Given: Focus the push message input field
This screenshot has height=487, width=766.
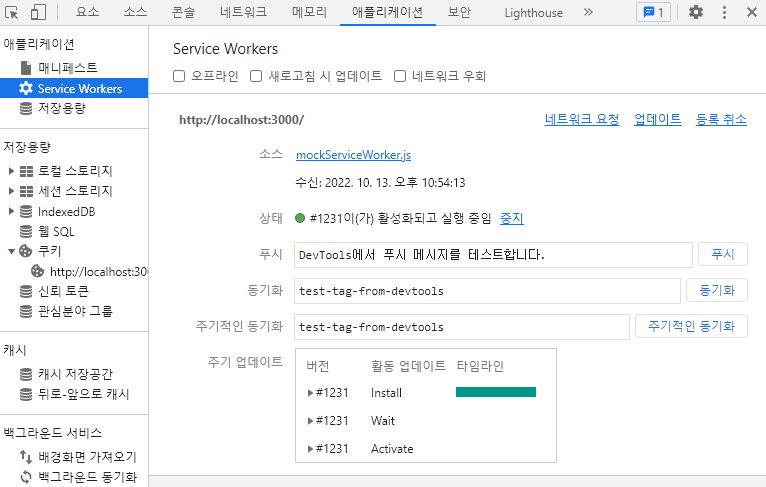Looking at the screenshot, I should (493, 254).
